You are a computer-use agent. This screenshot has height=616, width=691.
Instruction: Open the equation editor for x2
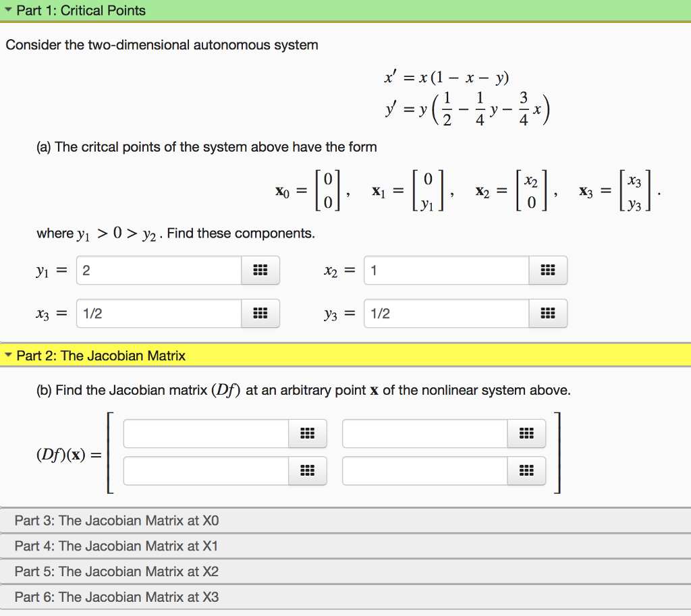pyautogui.click(x=548, y=270)
